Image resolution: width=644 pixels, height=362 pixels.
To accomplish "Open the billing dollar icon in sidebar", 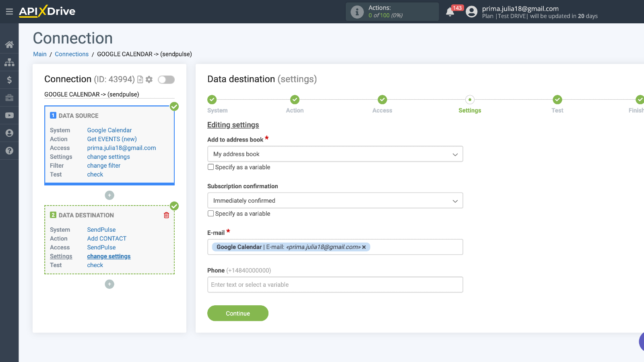I will 9,80.
